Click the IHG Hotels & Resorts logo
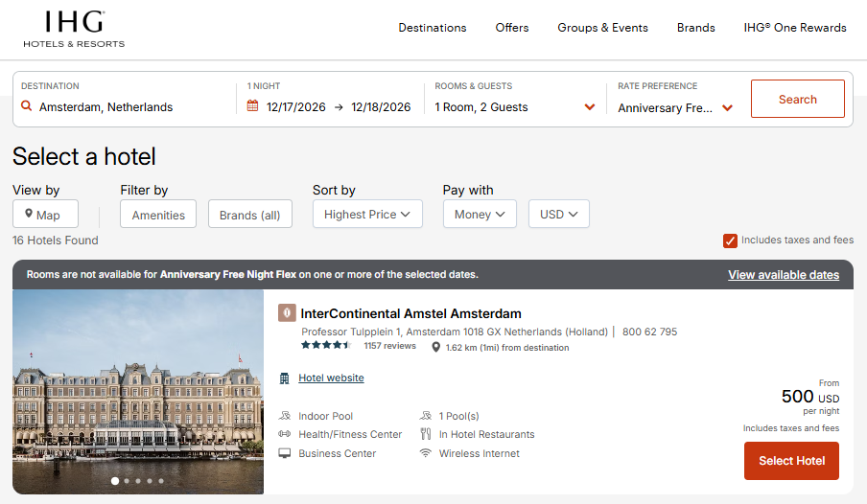867x504 pixels. tap(74, 29)
